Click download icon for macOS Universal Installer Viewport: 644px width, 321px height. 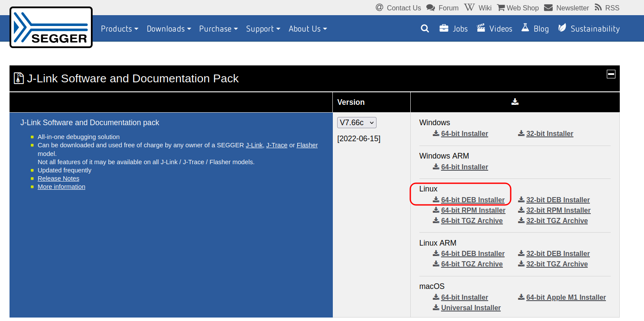(436, 308)
